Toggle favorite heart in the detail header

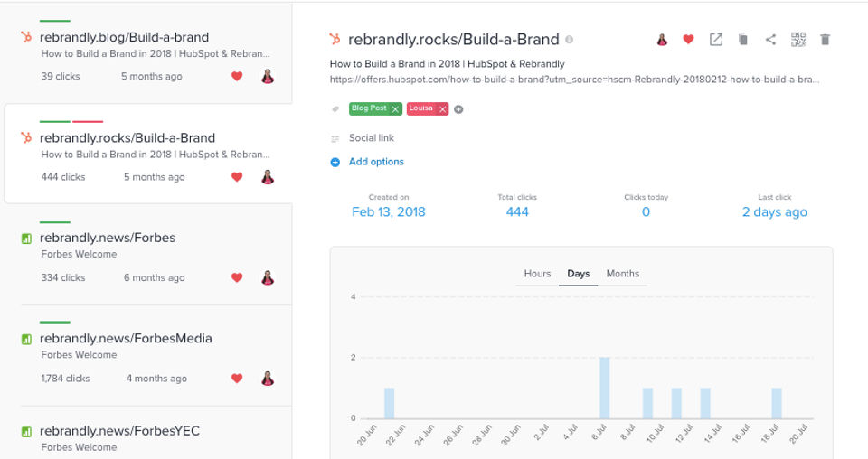click(688, 40)
